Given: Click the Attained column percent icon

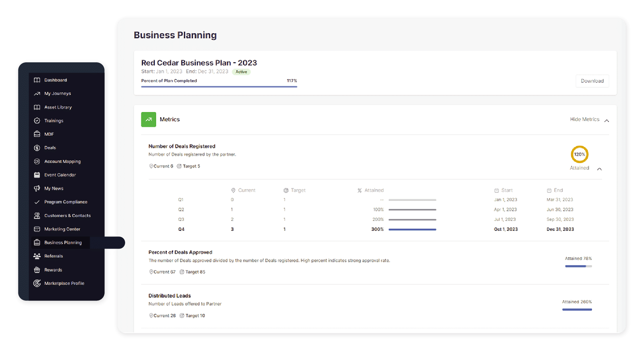Looking at the screenshot, I should pyautogui.click(x=359, y=190).
